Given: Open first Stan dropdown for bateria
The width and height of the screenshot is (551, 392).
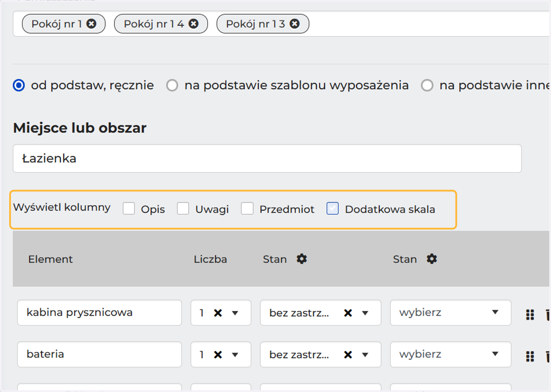Looking at the screenshot, I should coord(365,354).
